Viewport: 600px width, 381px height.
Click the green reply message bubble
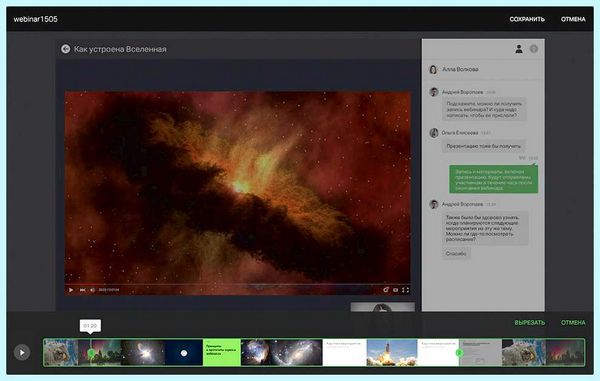coord(493,180)
